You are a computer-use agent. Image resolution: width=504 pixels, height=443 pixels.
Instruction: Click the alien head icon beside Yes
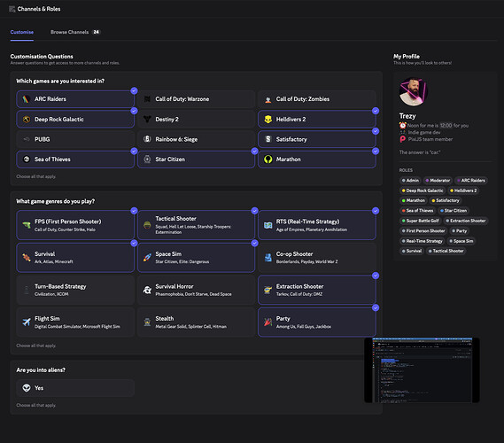(27, 388)
